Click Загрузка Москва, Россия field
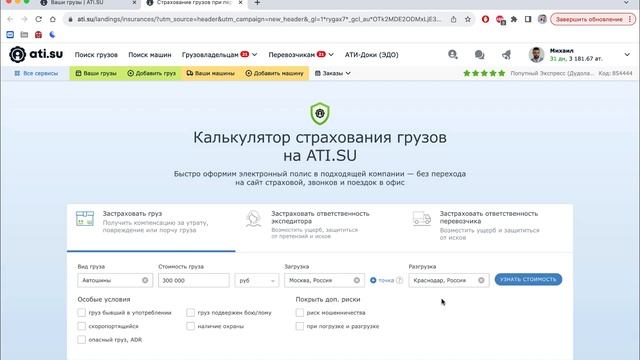Viewport: 640px width, 360px height. click(324, 280)
